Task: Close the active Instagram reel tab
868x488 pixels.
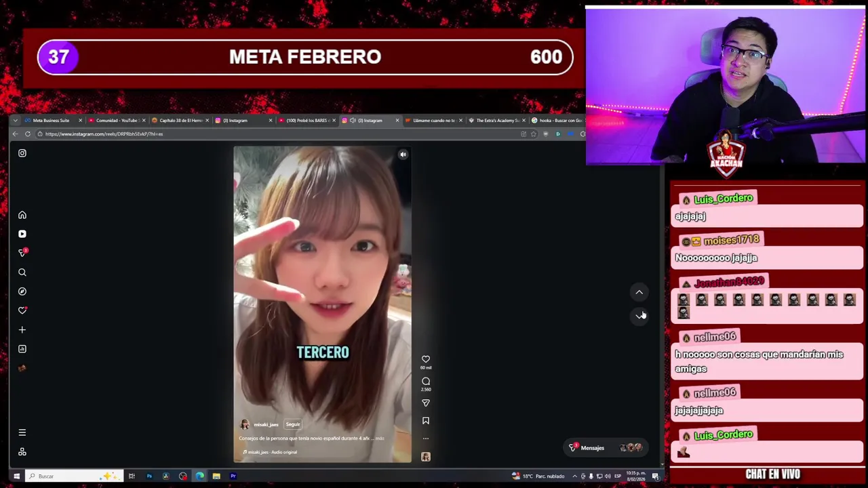Action: pyautogui.click(x=397, y=121)
